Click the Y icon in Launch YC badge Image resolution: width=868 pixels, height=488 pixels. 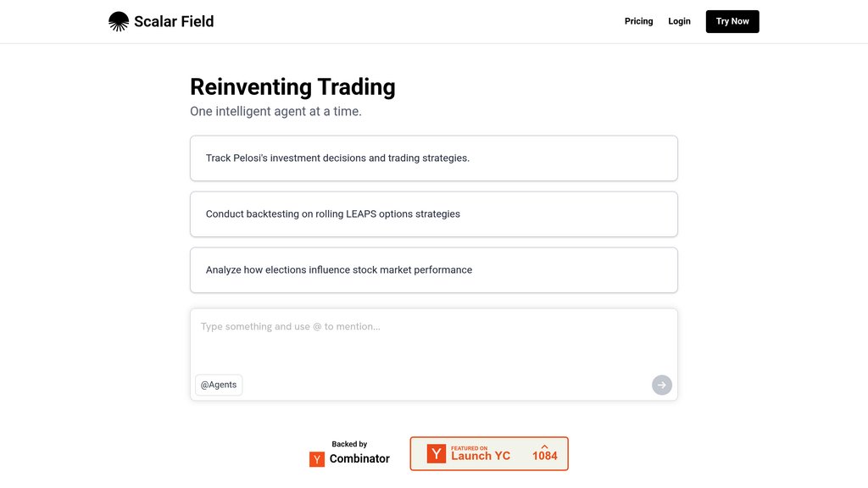(436, 454)
